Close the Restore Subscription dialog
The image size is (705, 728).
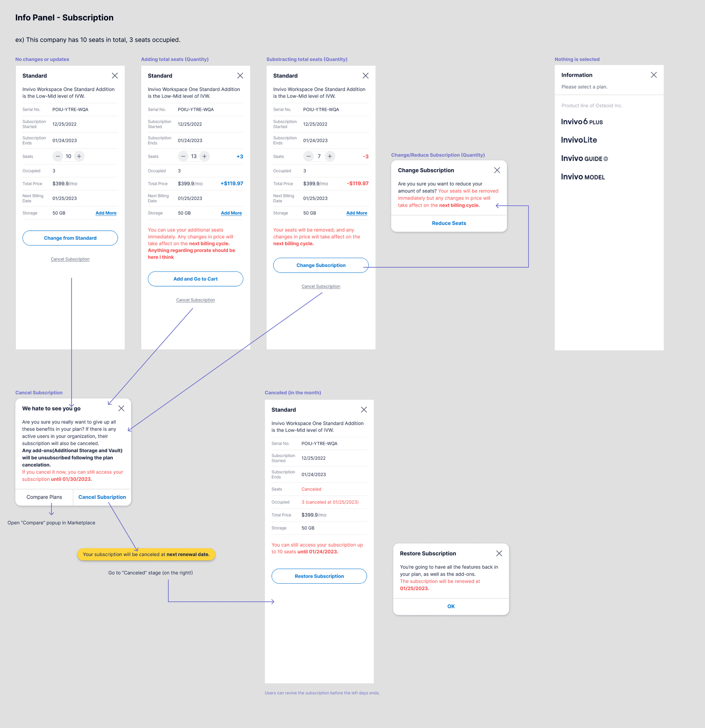pyautogui.click(x=499, y=553)
